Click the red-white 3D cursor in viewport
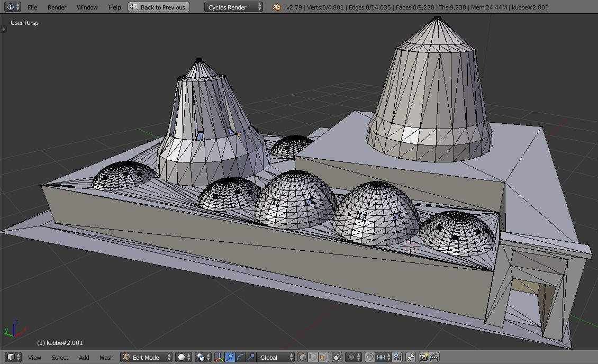Viewport: 598px width, 364px height. [x=410, y=247]
